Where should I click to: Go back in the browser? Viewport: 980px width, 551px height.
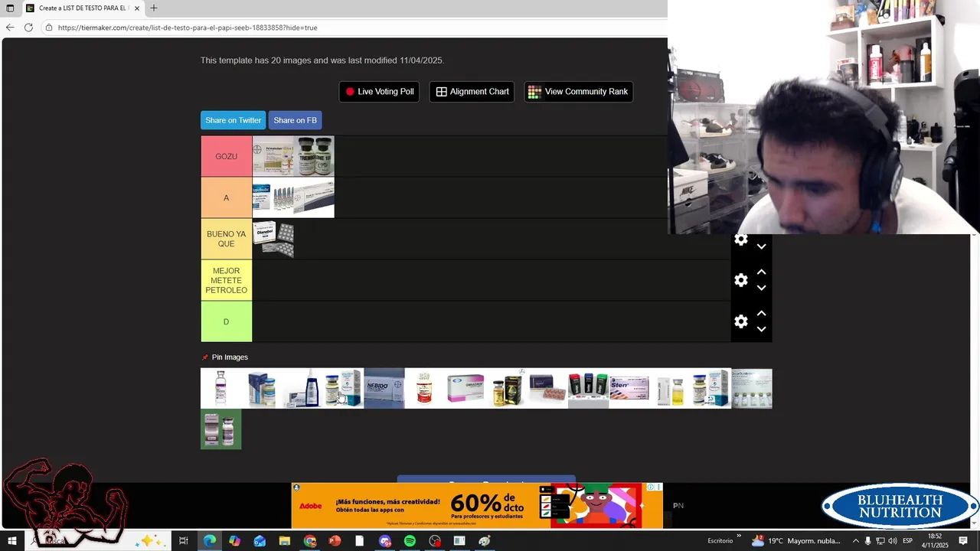tap(10, 28)
